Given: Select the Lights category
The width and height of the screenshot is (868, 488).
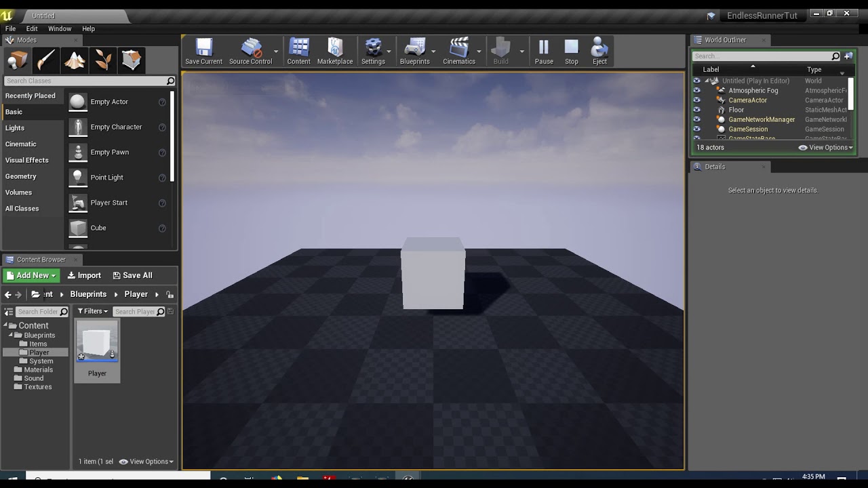Looking at the screenshot, I should (15, 128).
